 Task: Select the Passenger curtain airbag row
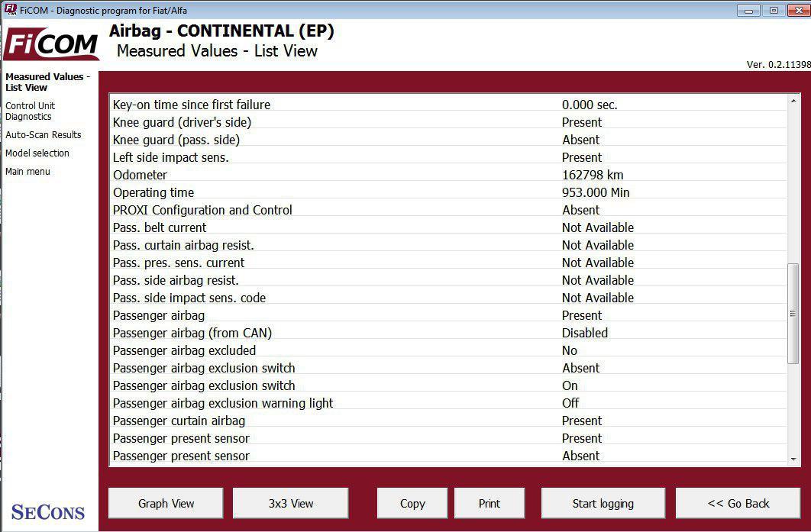click(x=449, y=421)
